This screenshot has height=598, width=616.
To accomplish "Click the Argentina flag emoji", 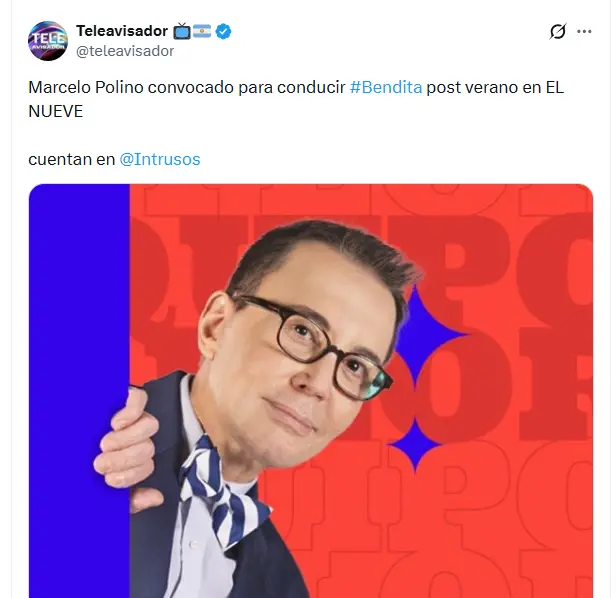I will 202,31.
